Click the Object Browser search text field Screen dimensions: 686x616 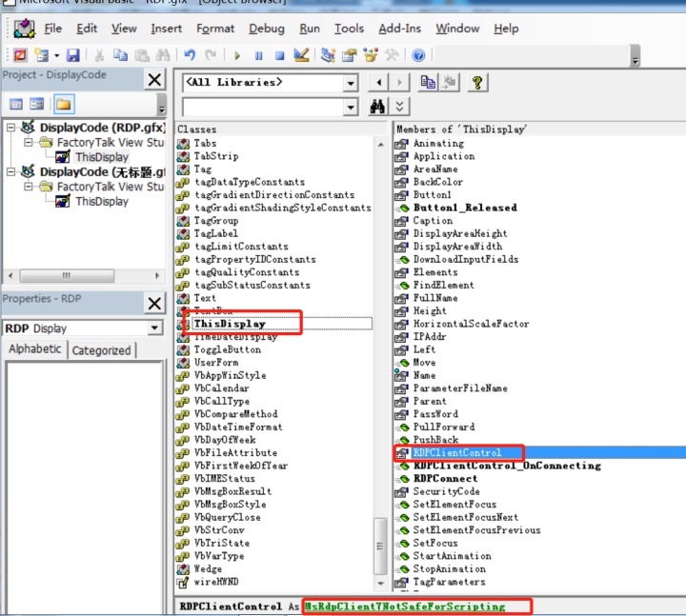pos(263,108)
